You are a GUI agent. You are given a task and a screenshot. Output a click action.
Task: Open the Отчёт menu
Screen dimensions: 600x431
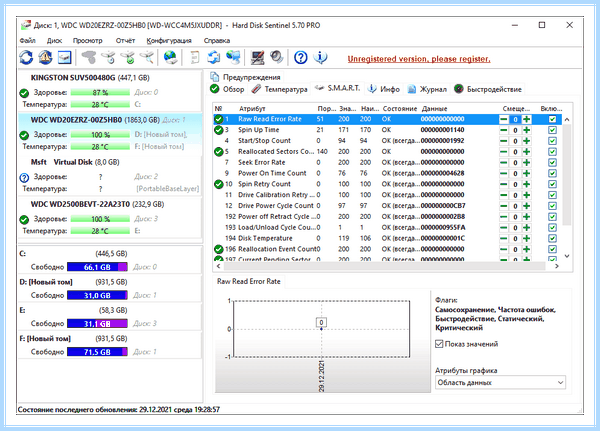point(125,41)
